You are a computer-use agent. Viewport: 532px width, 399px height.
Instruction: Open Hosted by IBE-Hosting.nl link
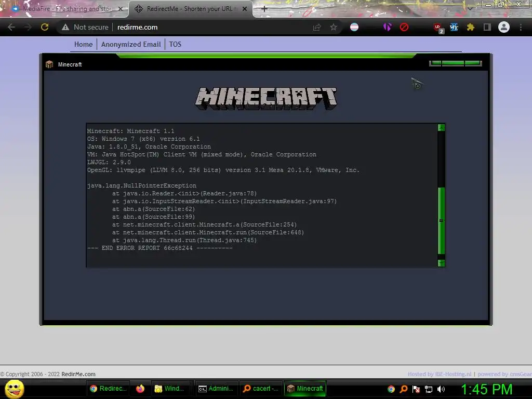point(440,374)
